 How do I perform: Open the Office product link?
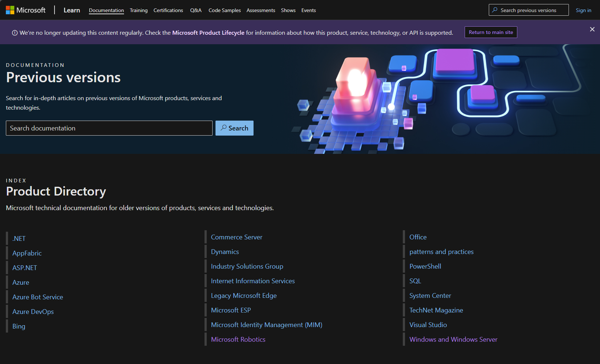pyautogui.click(x=418, y=237)
